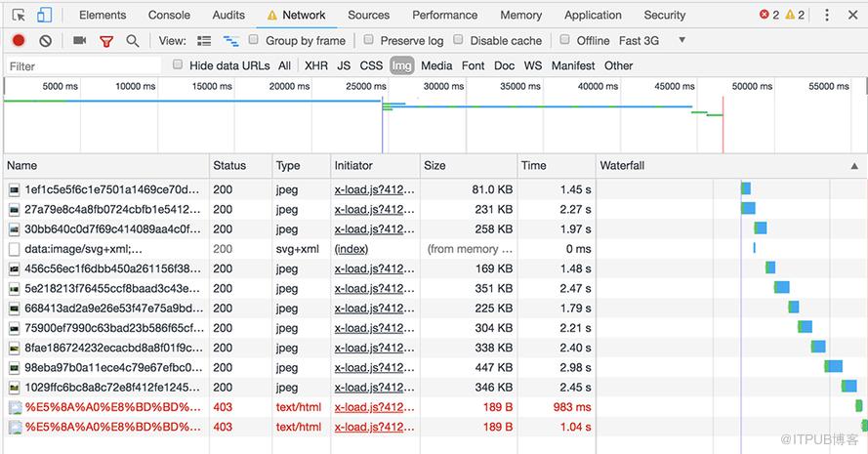Open the DevTools three-dot menu
868x454 pixels.
826,15
